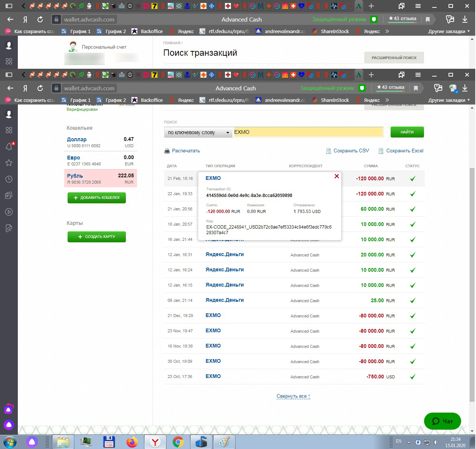The width and height of the screenshot is (476, 449).
Task: Show hidden tray icons arrow
Action: [409, 442]
